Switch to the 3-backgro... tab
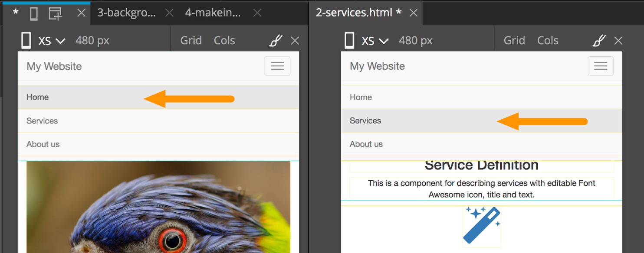 (x=126, y=13)
